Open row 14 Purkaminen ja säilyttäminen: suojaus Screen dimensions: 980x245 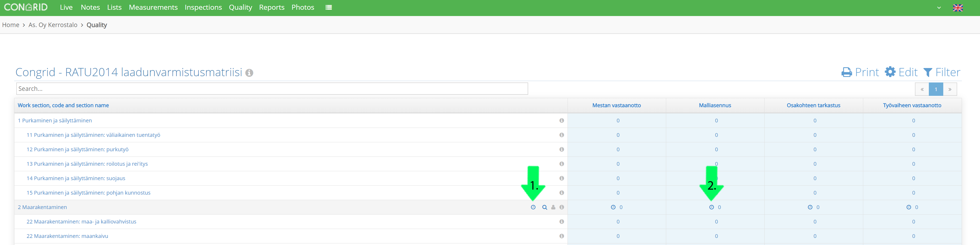coord(76,178)
